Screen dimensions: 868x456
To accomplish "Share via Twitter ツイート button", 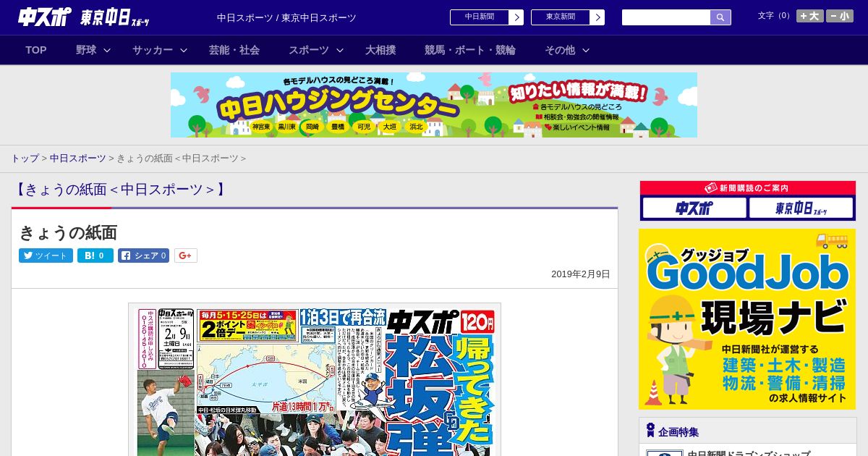I will click(46, 256).
